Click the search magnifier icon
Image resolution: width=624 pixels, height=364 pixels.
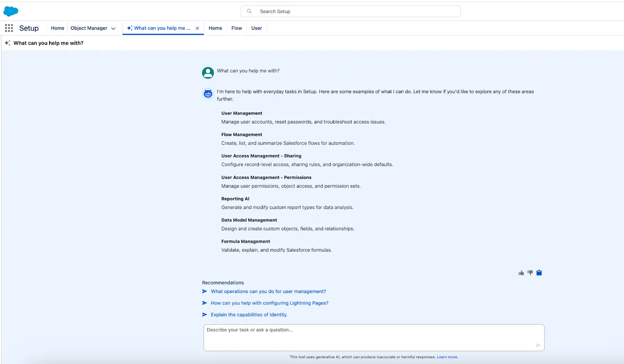coord(249,11)
